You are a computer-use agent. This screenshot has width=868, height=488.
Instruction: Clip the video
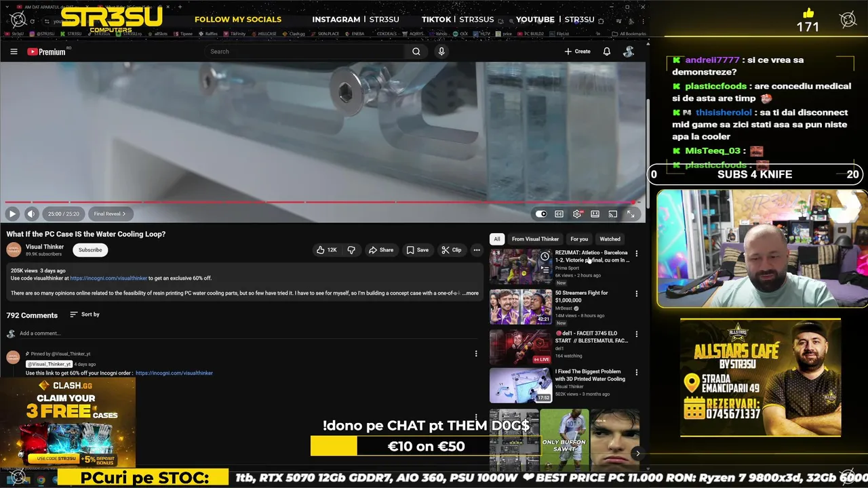(x=451, y=250)
